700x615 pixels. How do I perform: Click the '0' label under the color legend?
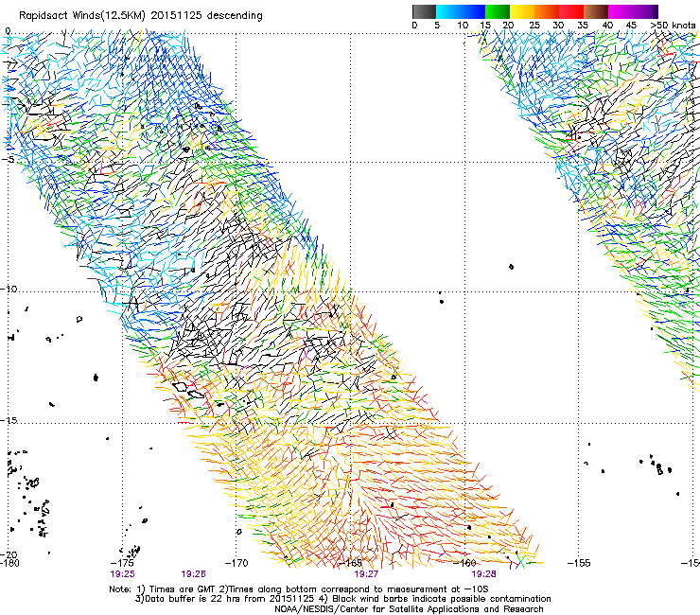click(414, 26)
